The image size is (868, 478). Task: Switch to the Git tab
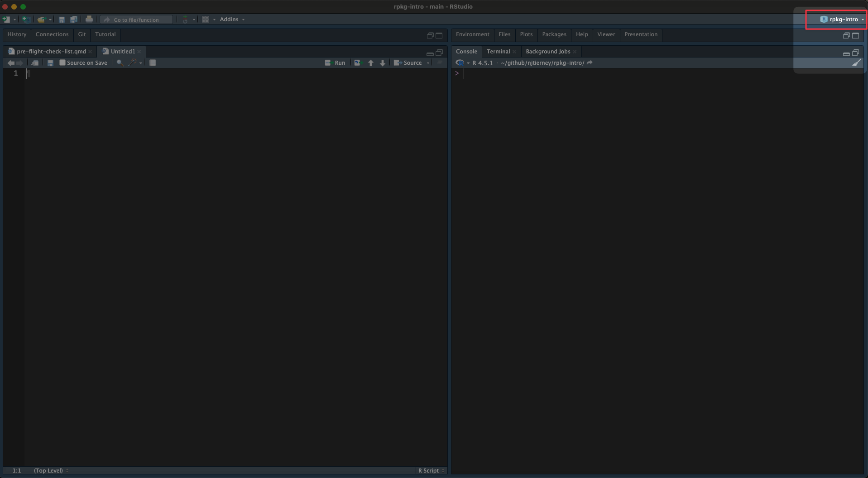click(82, 34)
